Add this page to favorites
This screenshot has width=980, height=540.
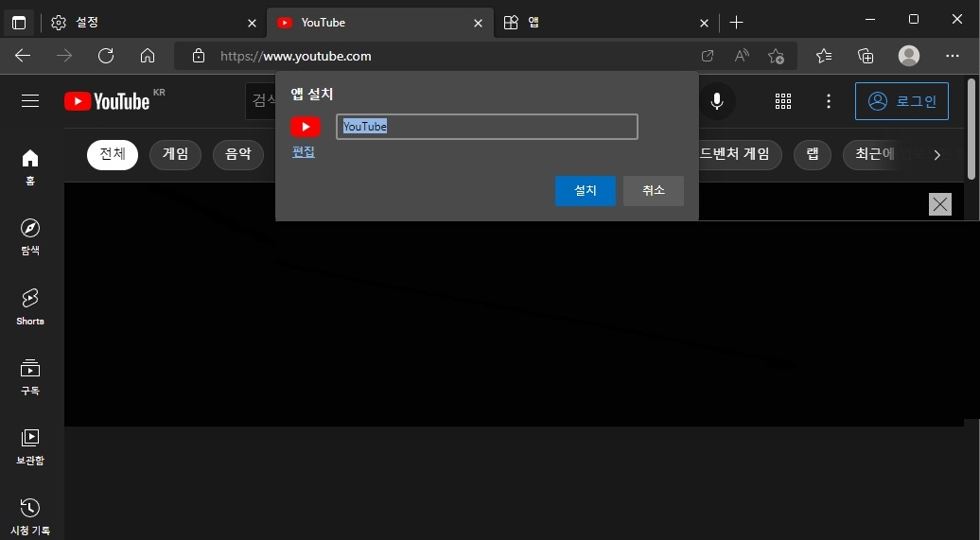[776, 56]
